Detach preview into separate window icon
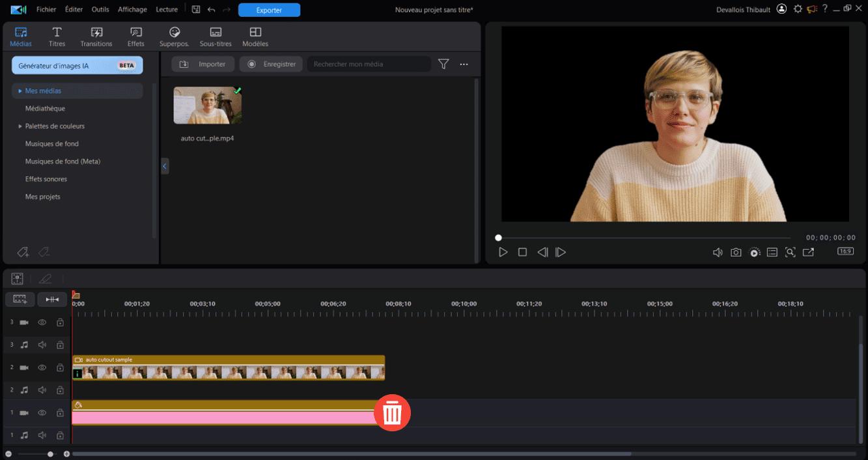This screenshot has width=868, height=460. pyautogui.click(x=809, y=252)
